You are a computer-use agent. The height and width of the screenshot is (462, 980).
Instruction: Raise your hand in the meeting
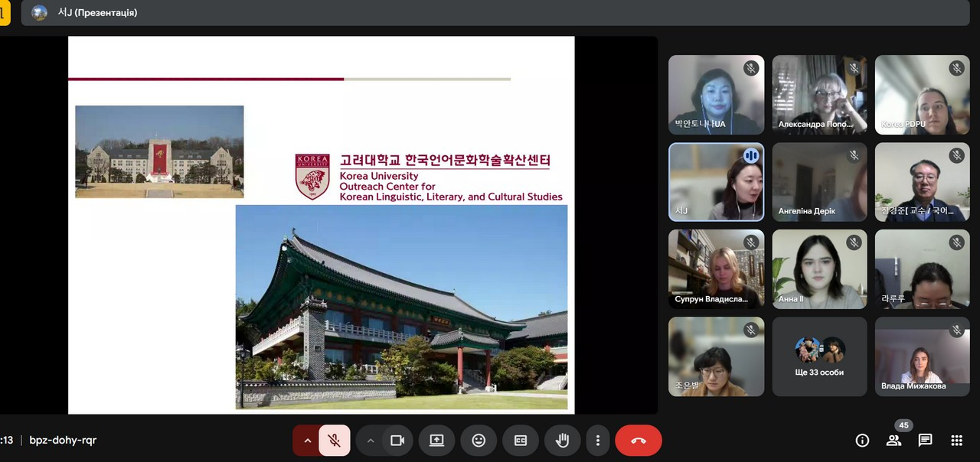(x=562, y=441)
